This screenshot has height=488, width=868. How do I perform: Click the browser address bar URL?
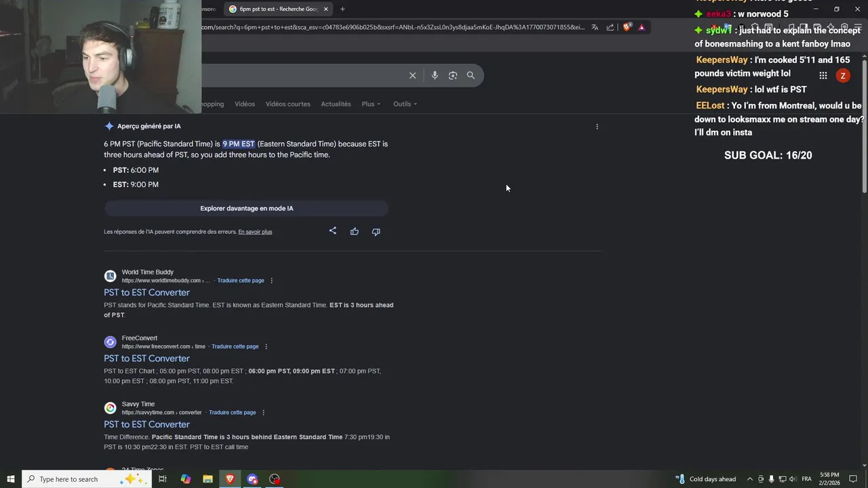(393, 27)
